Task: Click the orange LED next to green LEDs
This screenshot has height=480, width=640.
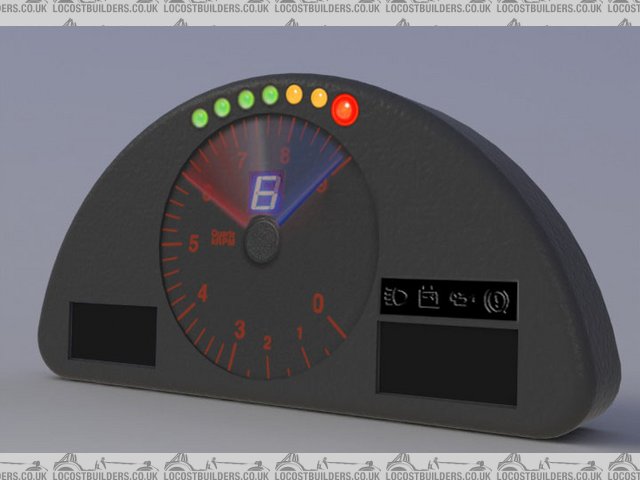Action: pyautogui.click(x=294, y=94)
